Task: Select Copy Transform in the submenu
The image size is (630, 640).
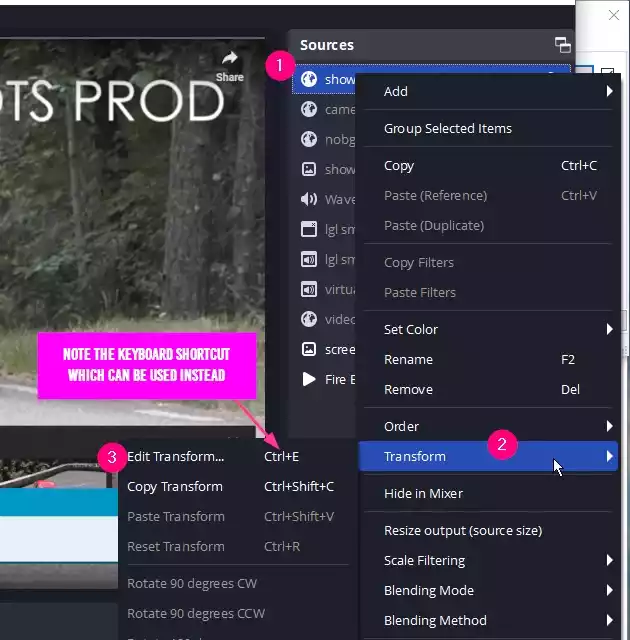Action: pyautogui.click(x=175, y=486)
